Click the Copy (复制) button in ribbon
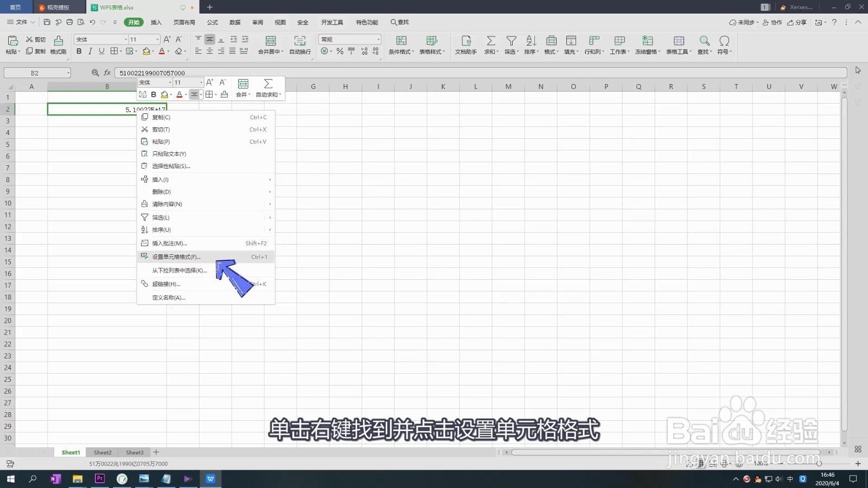This screenshot has height=488, width=868. (x=36, y=51)
